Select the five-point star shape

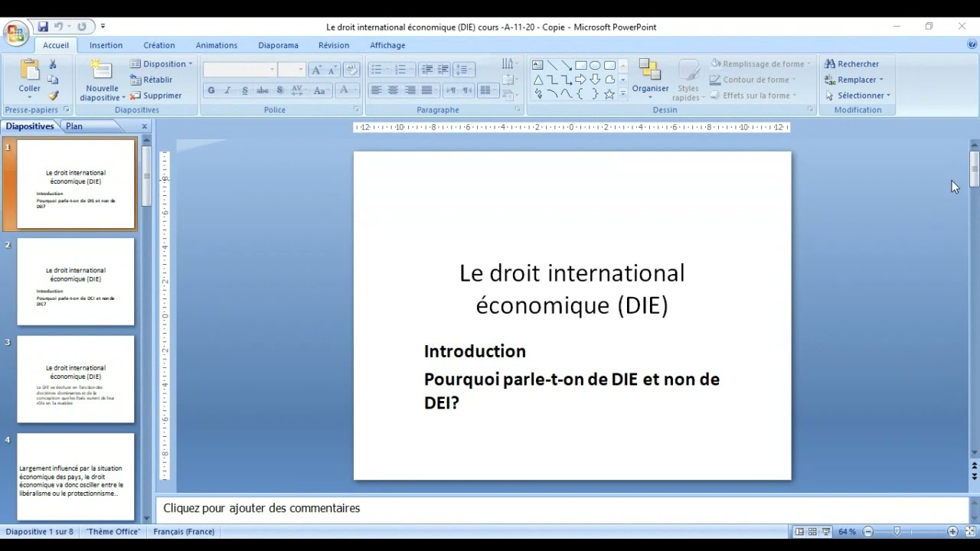[609, 94]
